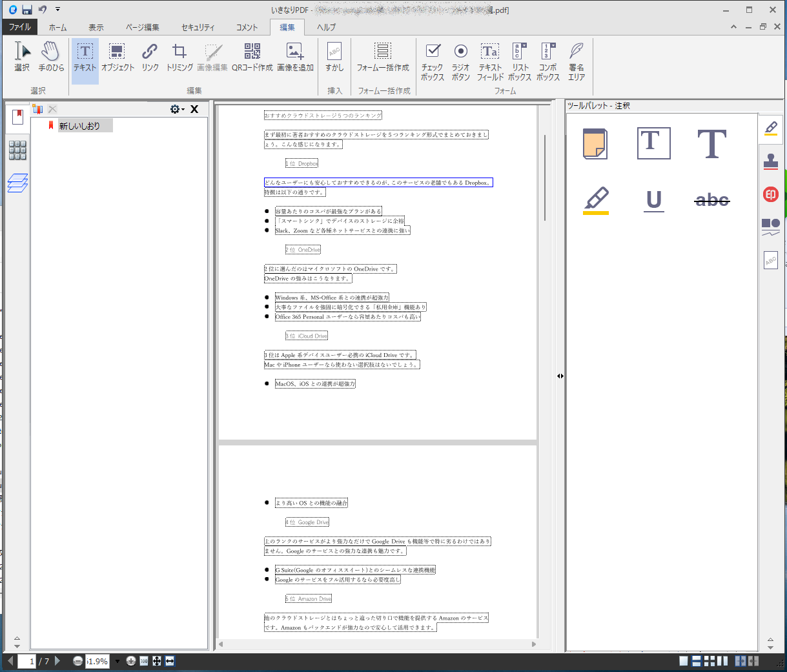Click 画像を追加 to add an image
The height and width of the screenshot is (672, 787).
point(295,57)
